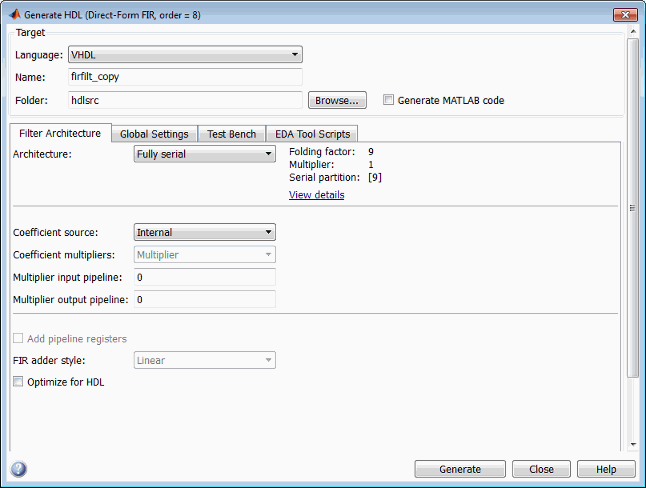Click the help question mark icon

[18, 469]
